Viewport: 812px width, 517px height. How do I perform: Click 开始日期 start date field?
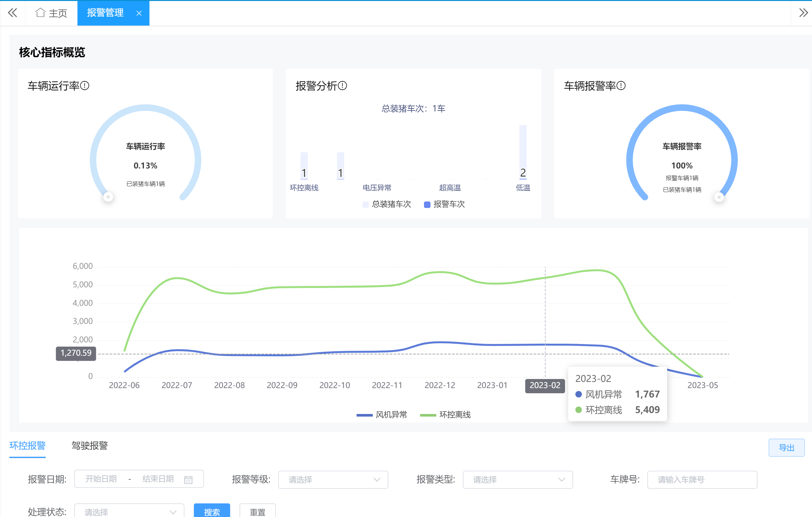coord(101,479)
